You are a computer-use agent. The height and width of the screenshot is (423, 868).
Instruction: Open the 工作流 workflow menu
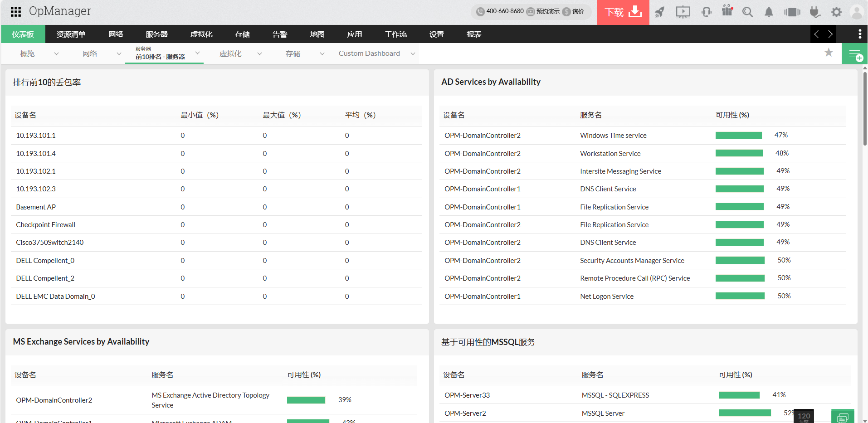tap(396, 34)
